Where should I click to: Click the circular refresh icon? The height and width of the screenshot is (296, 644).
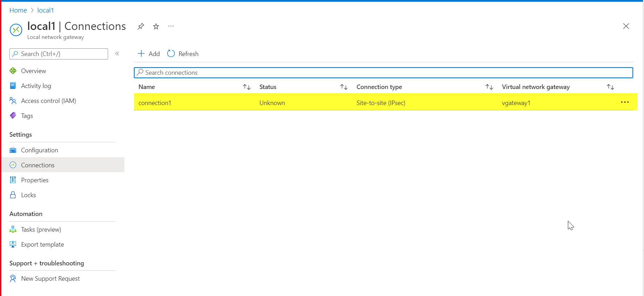click(x=171, y=54)
